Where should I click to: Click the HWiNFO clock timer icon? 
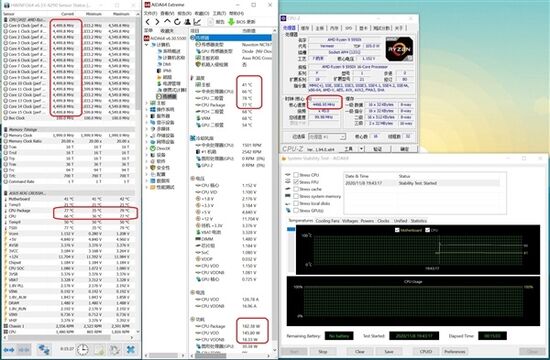point(83,349)
